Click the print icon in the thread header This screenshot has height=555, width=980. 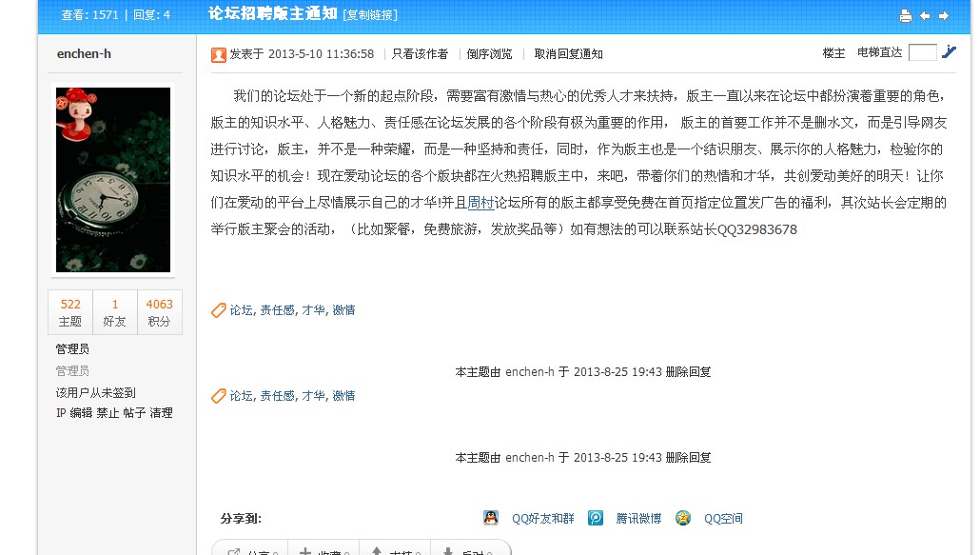pyautogui.click(x=905, y=15)
